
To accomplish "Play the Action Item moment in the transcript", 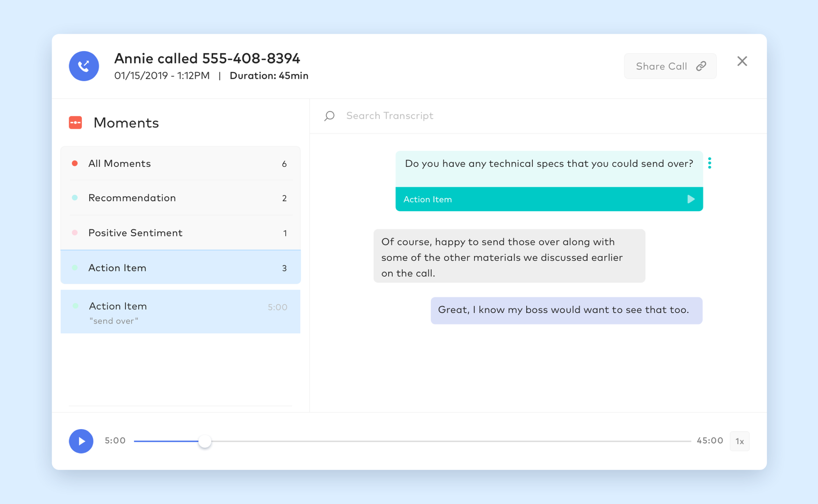I will pos(690,199).
